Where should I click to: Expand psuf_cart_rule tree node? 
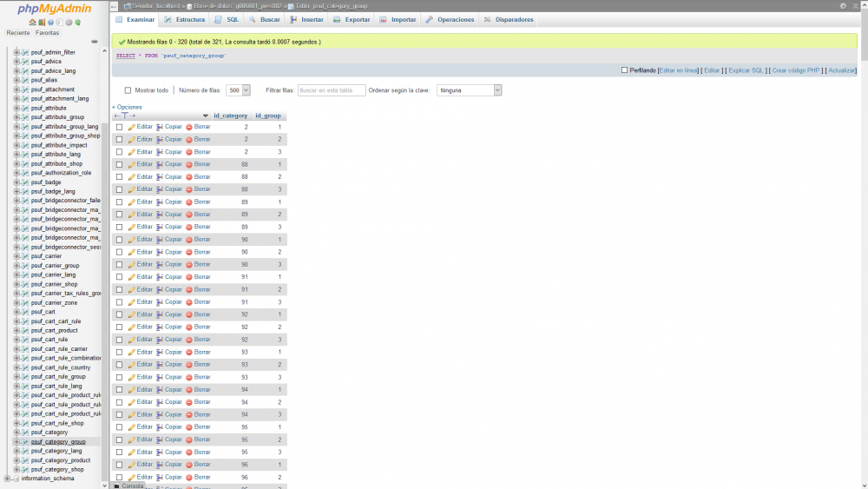click(16, 340)
